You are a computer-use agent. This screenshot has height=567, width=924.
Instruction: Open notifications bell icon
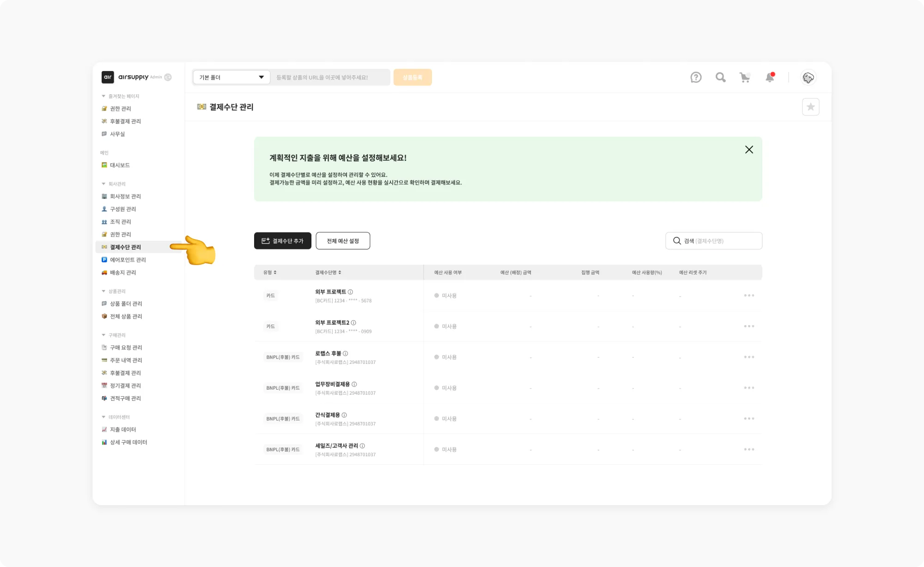pos(770,78)
